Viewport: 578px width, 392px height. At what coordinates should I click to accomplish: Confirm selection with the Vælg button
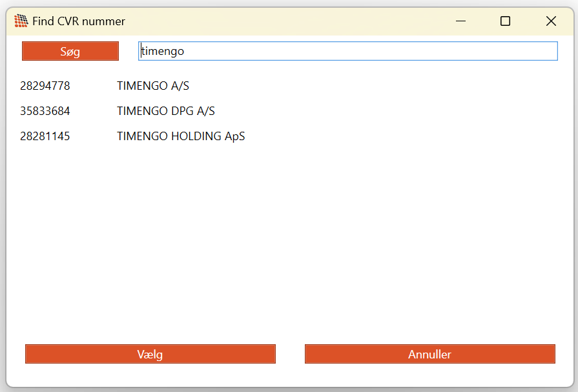pos(150,355)
